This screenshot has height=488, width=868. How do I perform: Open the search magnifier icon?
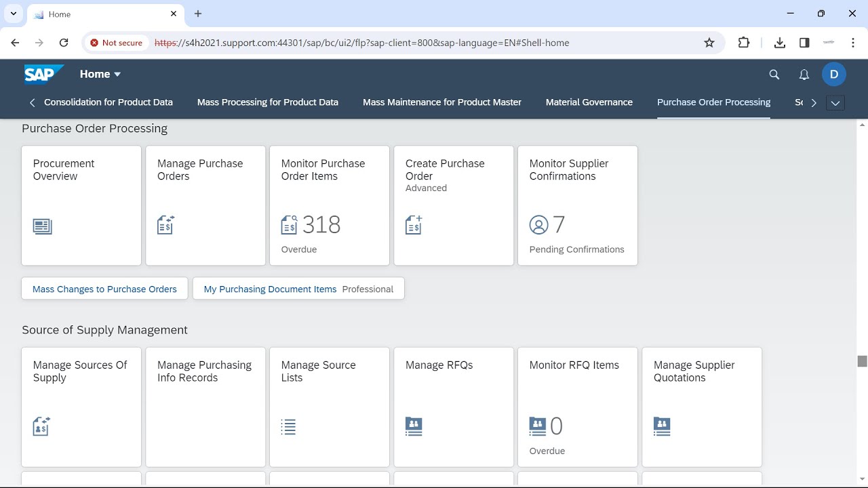click(774, 75)
